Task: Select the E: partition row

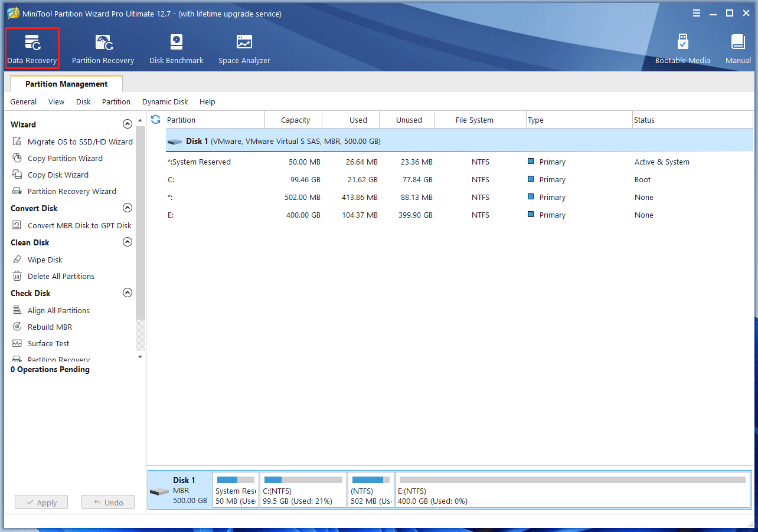Action: (x=459, y=215)
